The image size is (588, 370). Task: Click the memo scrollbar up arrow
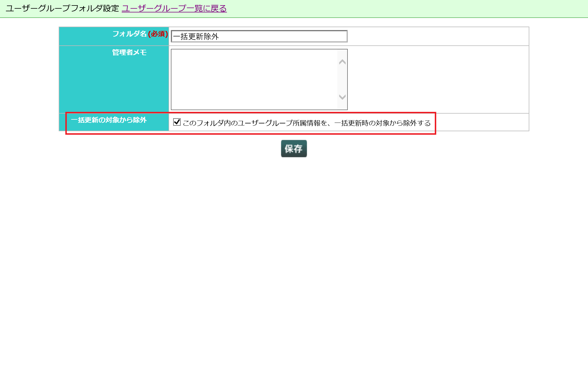click(x=342, y=62)
